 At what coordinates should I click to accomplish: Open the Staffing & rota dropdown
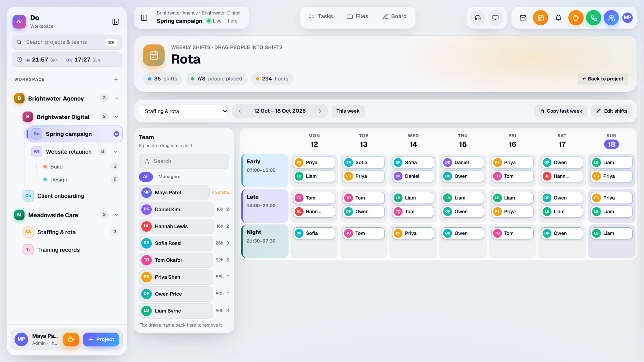(x=184, y=111)
